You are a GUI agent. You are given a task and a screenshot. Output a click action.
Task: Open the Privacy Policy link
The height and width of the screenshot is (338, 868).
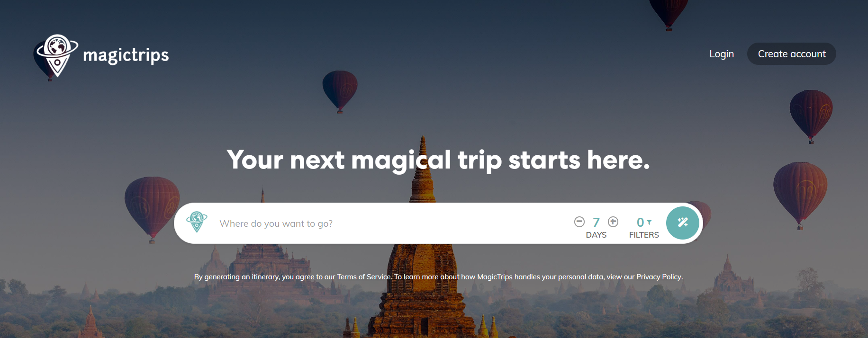click(659, 277)
